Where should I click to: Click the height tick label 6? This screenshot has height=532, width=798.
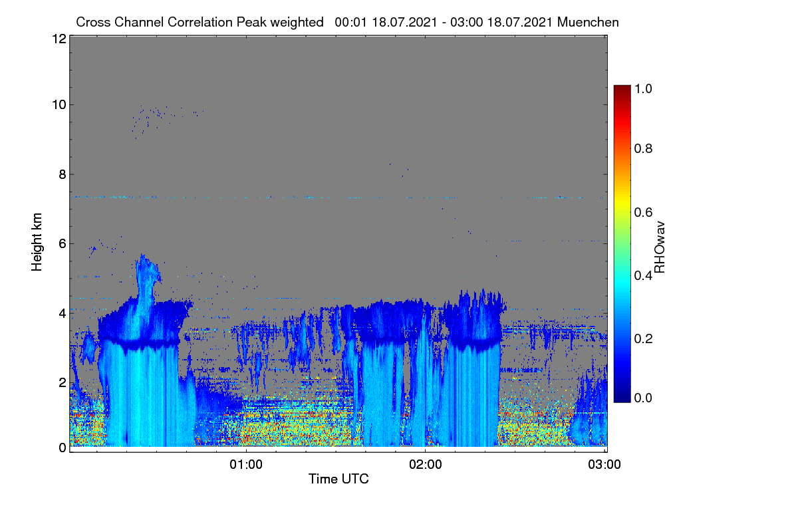click(x=62, y=243)
